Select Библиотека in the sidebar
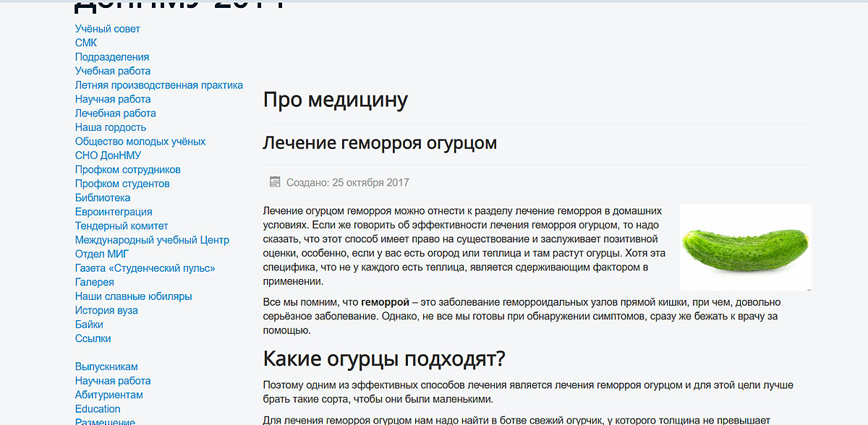Image resolution: width=868 pixels, height=425 pixels. tap(103, 198)
